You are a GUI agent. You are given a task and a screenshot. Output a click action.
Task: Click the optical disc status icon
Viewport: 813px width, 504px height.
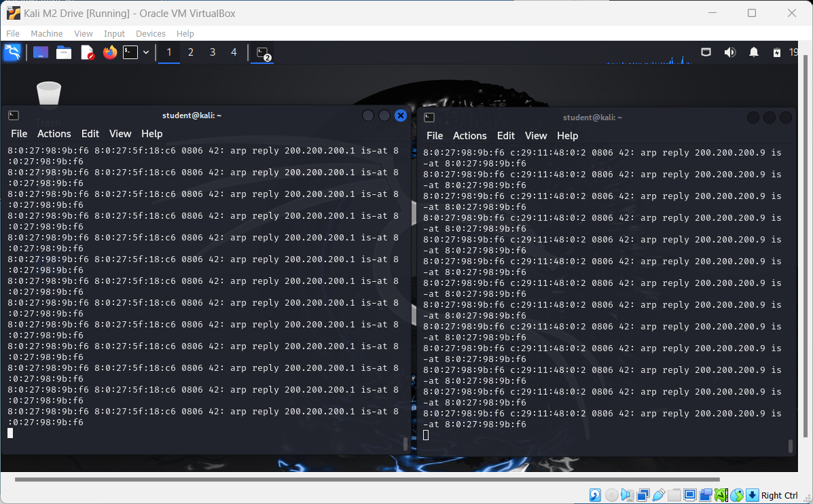[611, 495]
